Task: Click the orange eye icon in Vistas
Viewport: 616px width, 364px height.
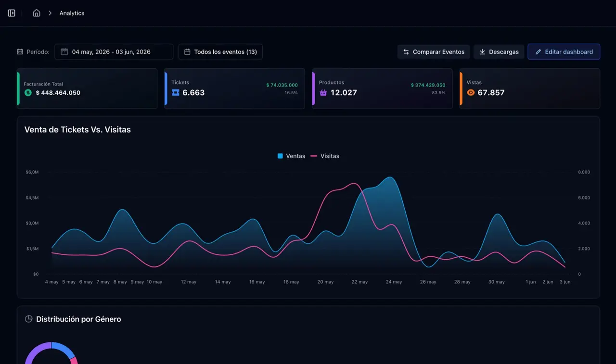Action: coord(471,92)
